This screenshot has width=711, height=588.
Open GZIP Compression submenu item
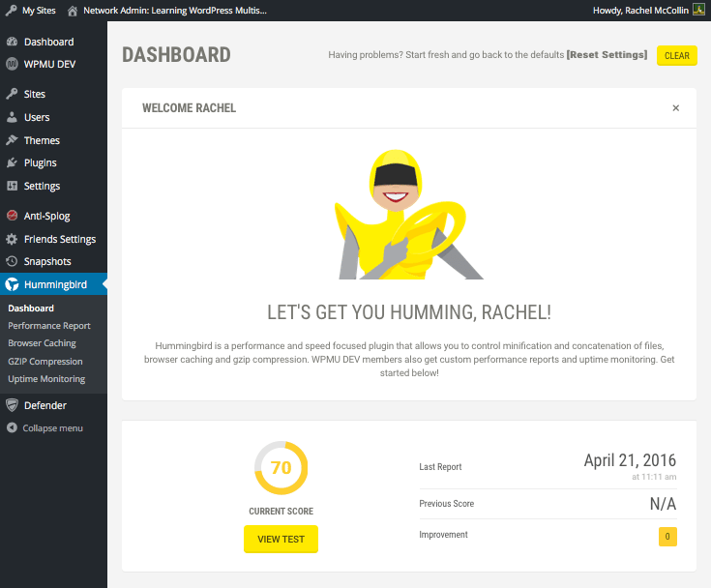[x=44, y=362]
